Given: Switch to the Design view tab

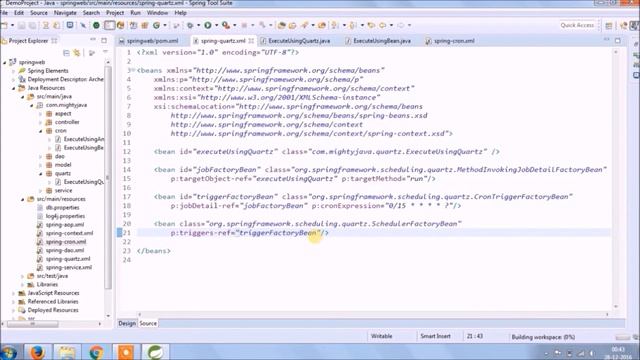Looking at the screenshot, I should pyautogui.click(x=127, y=323).
